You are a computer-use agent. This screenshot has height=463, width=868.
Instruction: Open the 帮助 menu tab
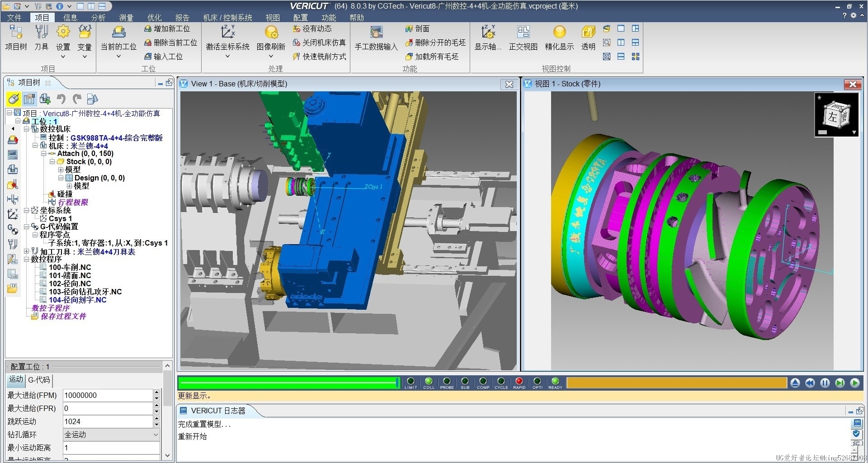tap(357, 18)
